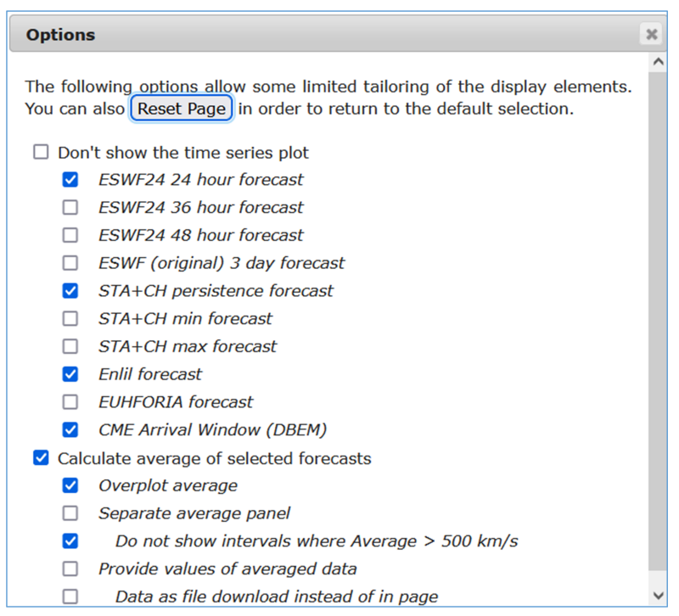Check ESWF24 36 hour forecast
Image resolution: width=679 pixels, height=616 pixels.
pos(70,207)
